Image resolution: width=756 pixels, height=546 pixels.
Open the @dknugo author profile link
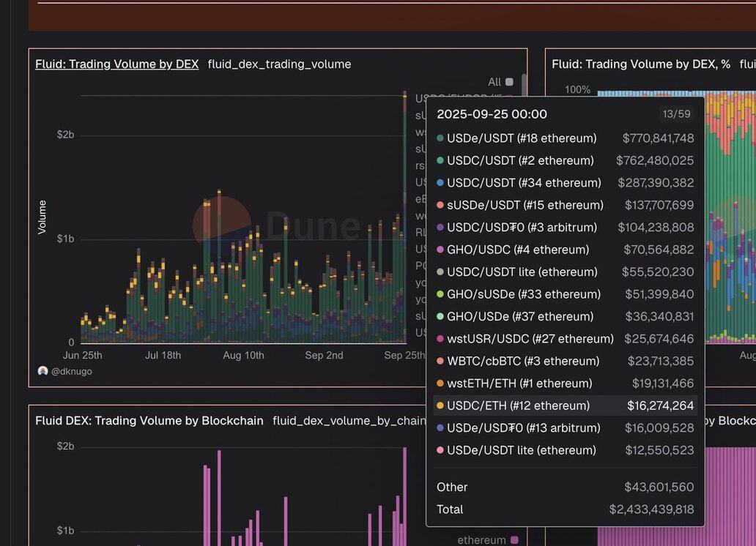71,372
